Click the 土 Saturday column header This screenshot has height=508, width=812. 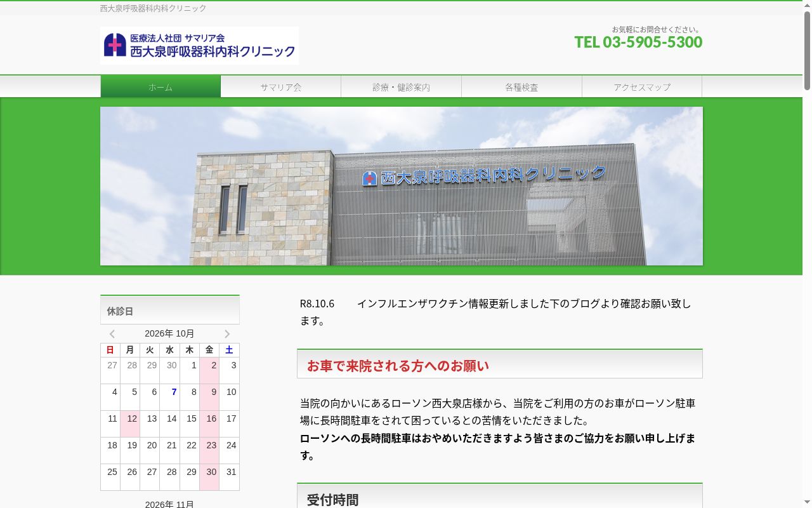click(x=229, y=350)
